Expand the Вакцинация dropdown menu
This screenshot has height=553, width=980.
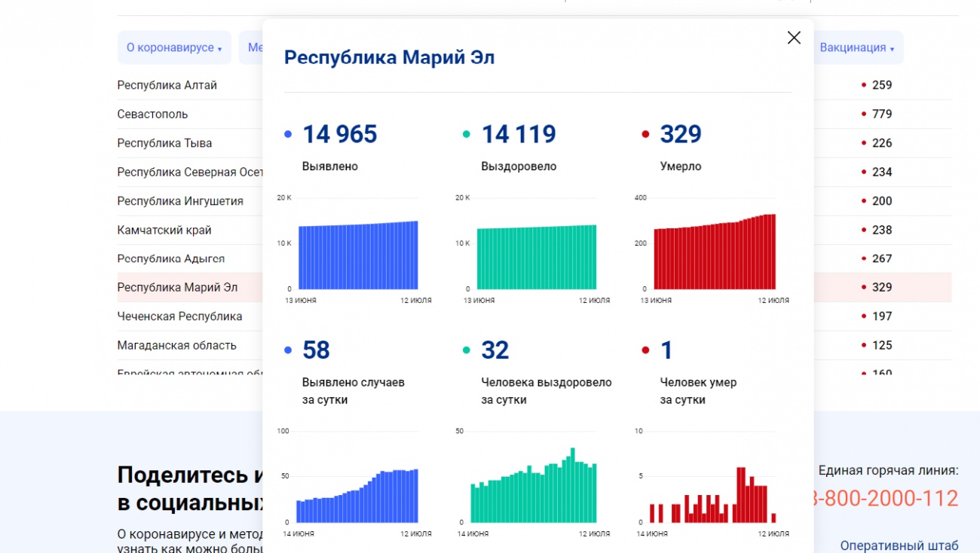pyautogui.click(x=857, y=47)
